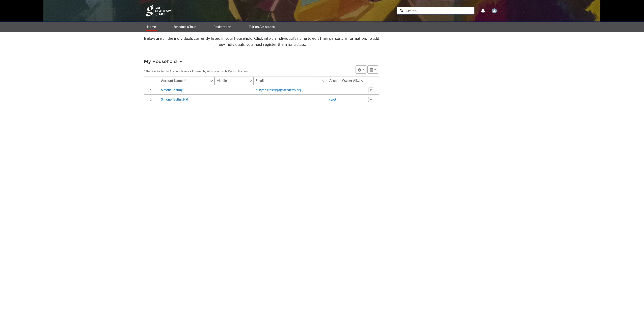Screen dimensions: 644x324
Task: Open Mobile column actions chevron
Action: tap(250, 81)
